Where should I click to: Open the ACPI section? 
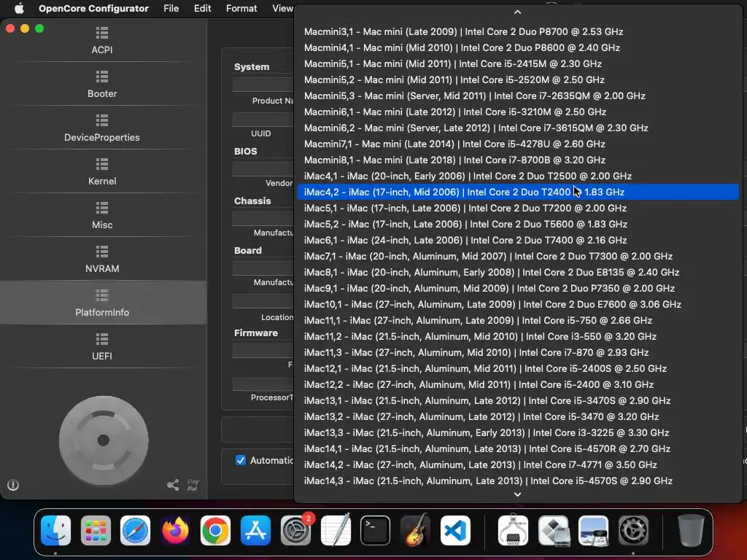point(102,40)
